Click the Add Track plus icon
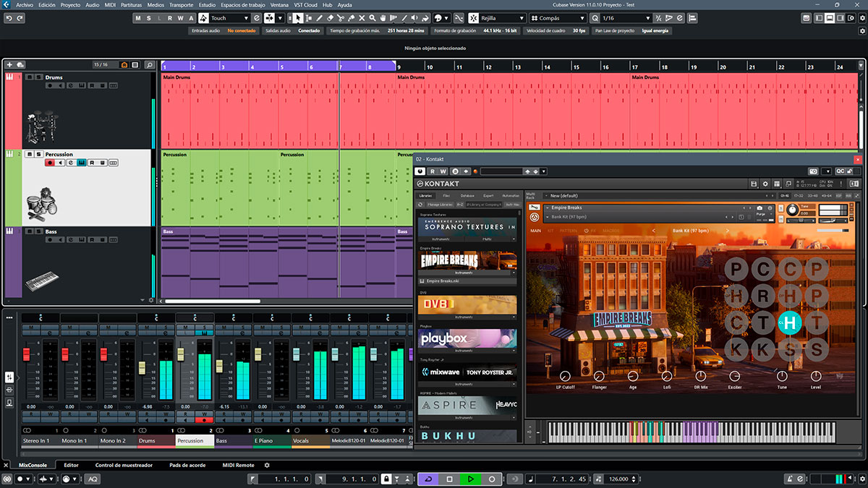This screenshot has width=868, height=488. (10, 65)
